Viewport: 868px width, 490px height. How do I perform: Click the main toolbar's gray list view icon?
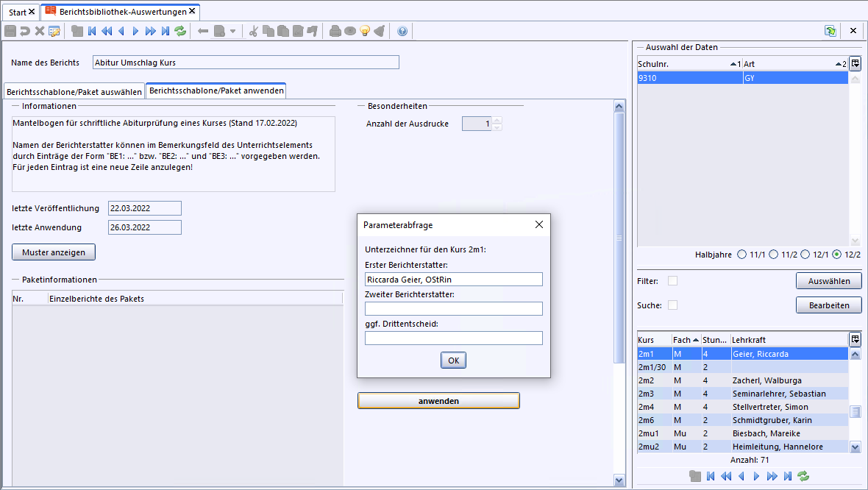77,31
